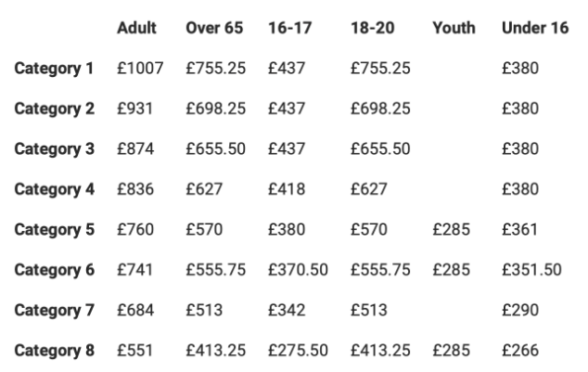Click the Adult column header
This screenshot has width=588, height=372.
(x=137, y=28)
